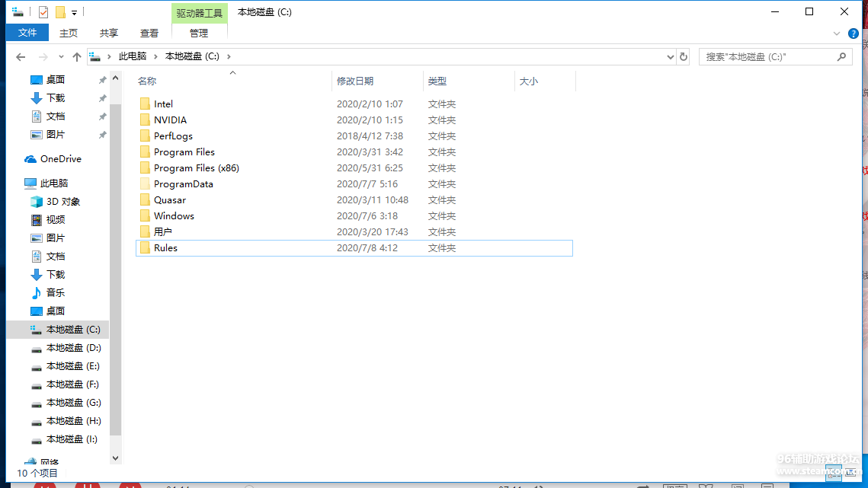Open the 文件 menu
The image size is (868, 488).
[x=27, y=33]
